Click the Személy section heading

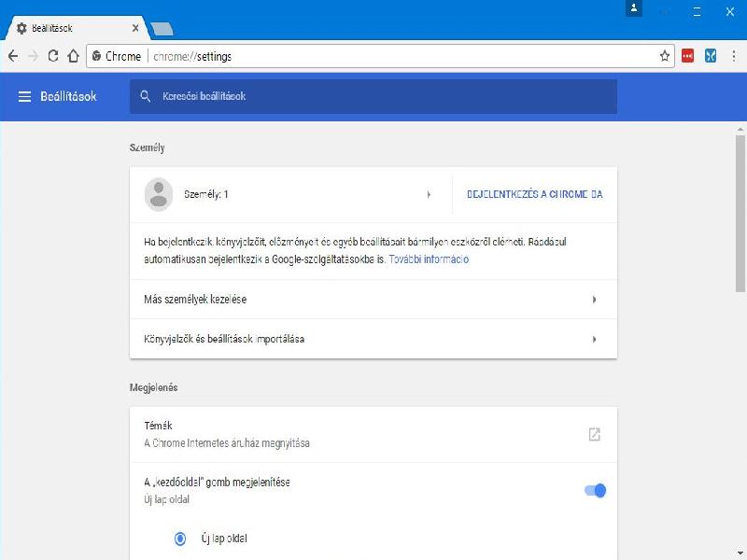pos(147,147)
